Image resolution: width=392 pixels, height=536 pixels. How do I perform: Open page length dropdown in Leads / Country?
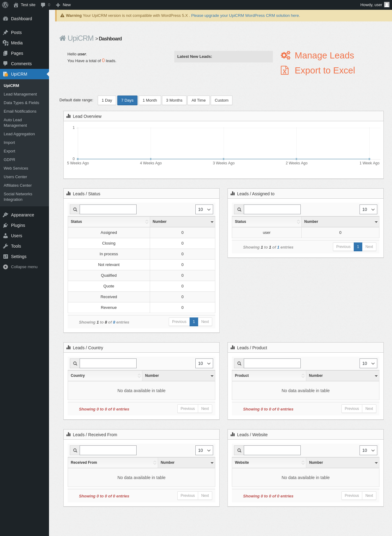pos(204,363)
